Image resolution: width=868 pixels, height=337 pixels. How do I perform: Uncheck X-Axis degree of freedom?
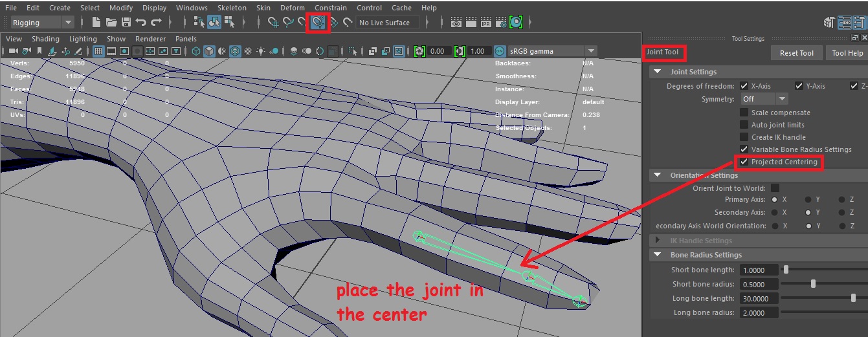744,86
